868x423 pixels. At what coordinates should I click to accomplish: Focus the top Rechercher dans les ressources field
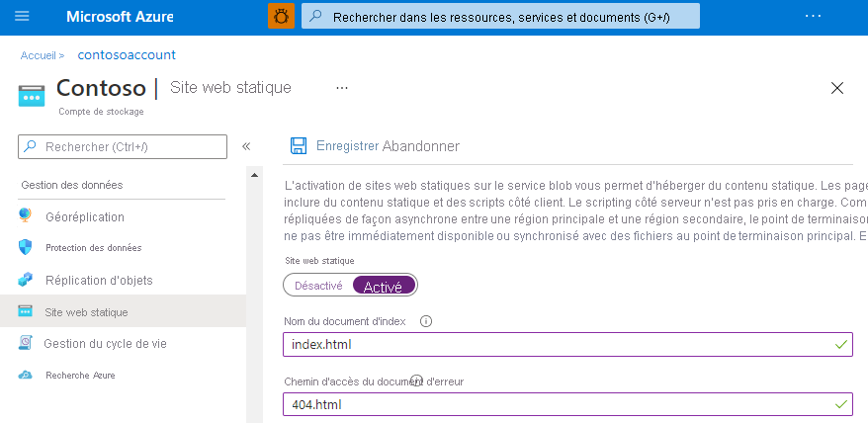(500, 16)
